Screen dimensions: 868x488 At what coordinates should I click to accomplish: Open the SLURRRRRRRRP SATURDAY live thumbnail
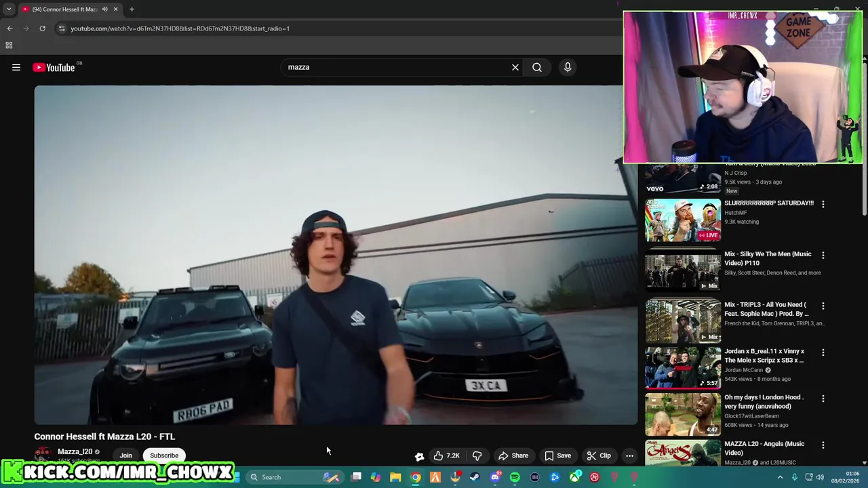point(683,220)
